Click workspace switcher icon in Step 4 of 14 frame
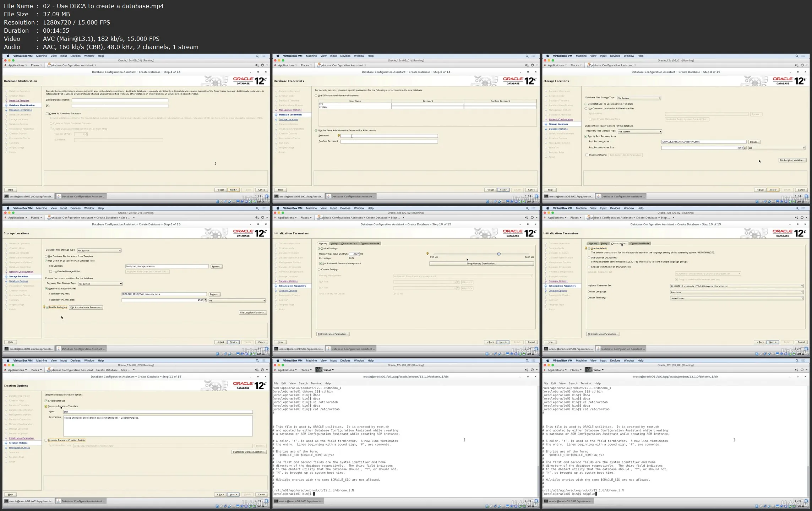Screen dimensions: 812x511 [x=267, y=196]
